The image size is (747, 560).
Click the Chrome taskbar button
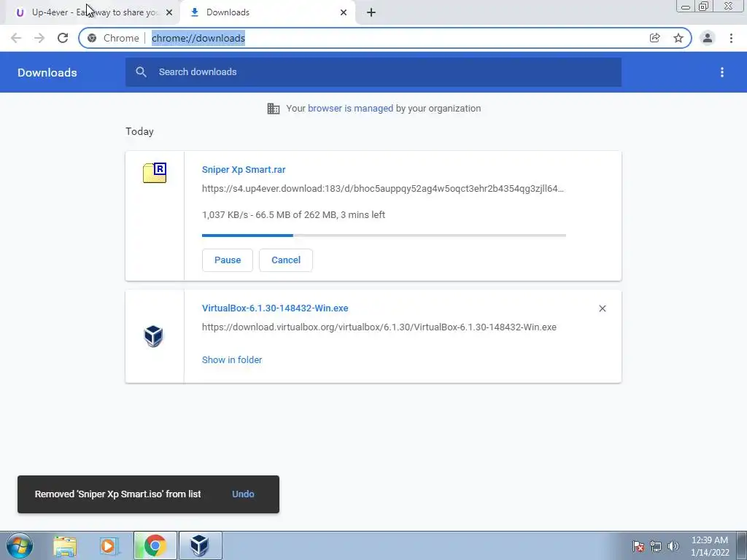click(155, 545)
